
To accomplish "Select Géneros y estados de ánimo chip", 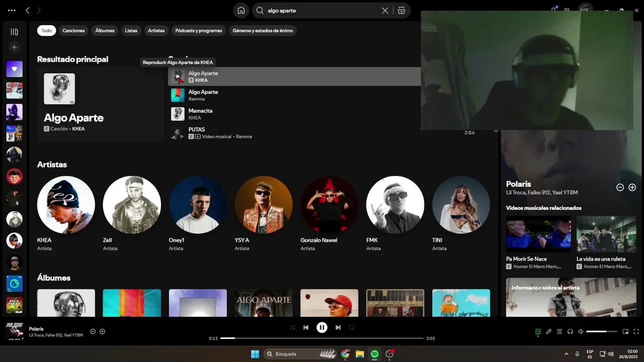I will 263,31.
